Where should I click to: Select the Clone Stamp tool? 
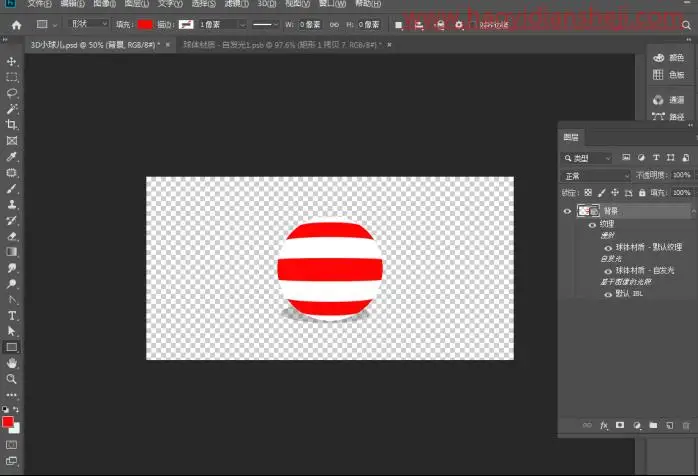(x=12, y=204)
